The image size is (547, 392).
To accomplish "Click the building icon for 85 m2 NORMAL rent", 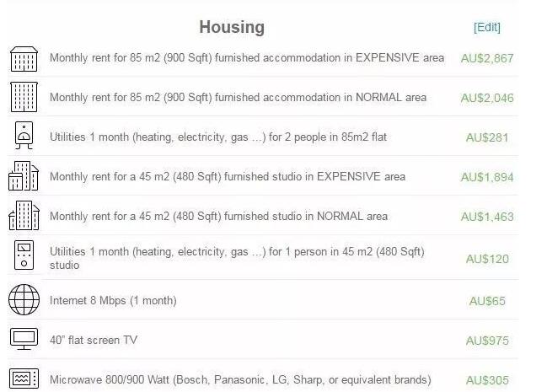I will [23, 98].
